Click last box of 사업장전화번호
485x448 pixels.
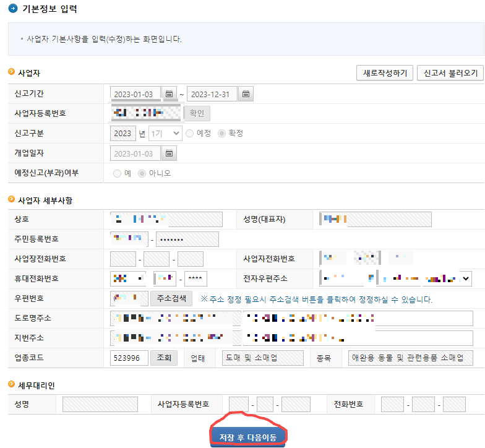coord(191,259)
